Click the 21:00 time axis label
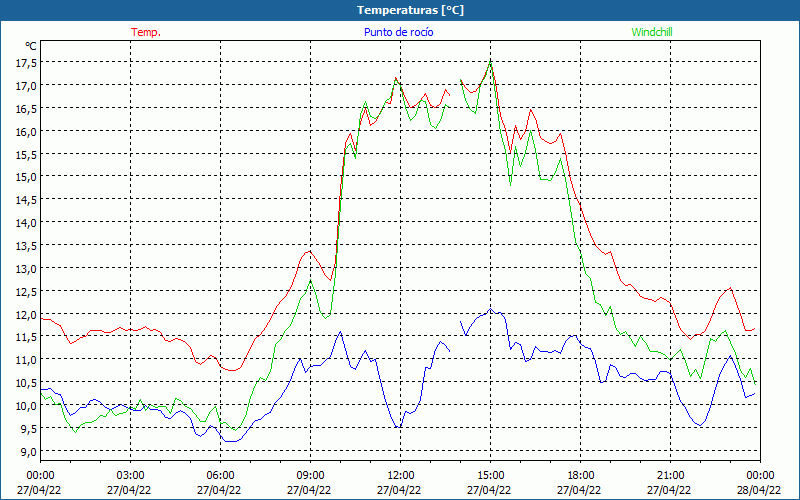Viewport: 800px width, 500px height. (670, 476)
